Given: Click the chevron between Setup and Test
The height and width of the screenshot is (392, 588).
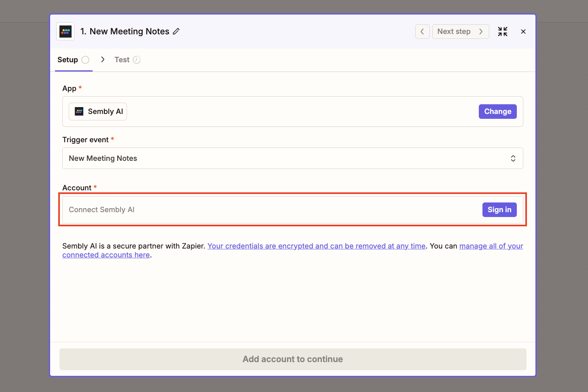Looking at the screenshot, I should point(103,59).
